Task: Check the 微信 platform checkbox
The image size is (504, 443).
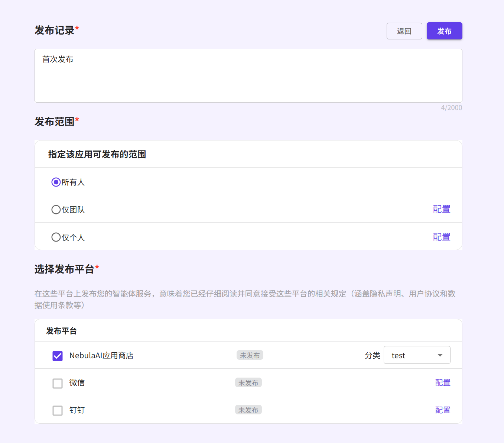Action: (58, 383)
